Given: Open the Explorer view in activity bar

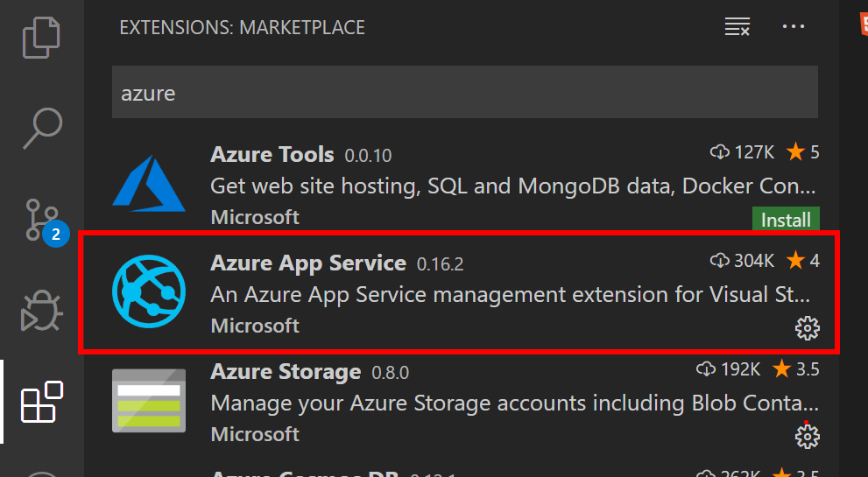Looking at the screenshot, I should point(41,38).
